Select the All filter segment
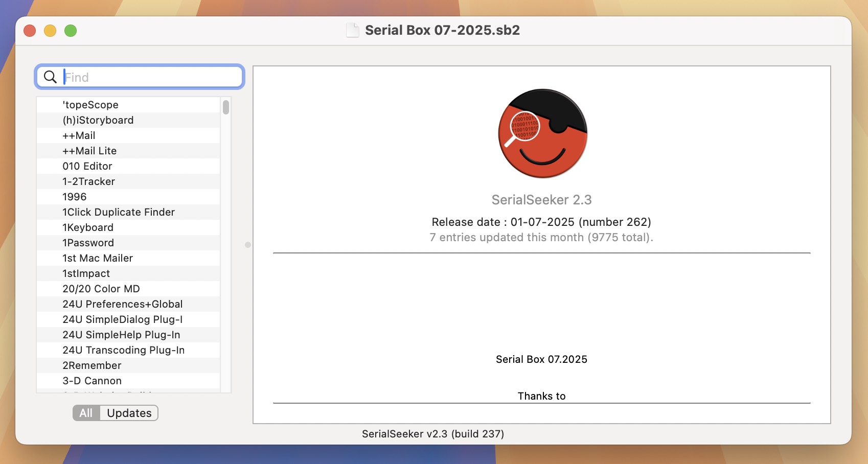Image resolution: width=868 pixels, height=464 pixels. click(86, 413)
